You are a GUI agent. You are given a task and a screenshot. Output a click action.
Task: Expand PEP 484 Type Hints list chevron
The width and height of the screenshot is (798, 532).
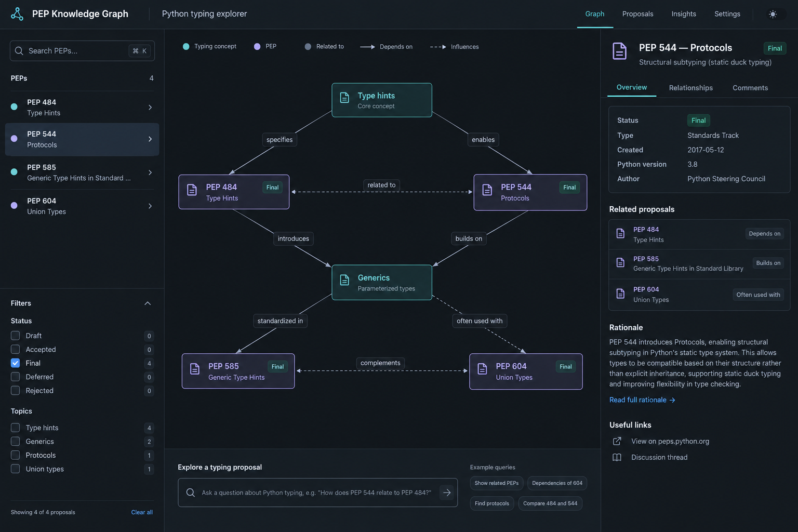point(150,108)
